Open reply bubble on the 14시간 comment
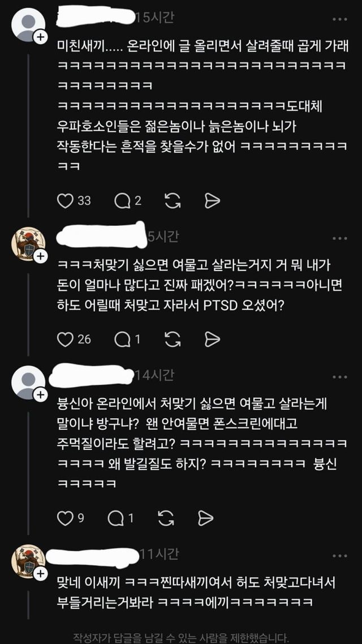 (116, 519)
